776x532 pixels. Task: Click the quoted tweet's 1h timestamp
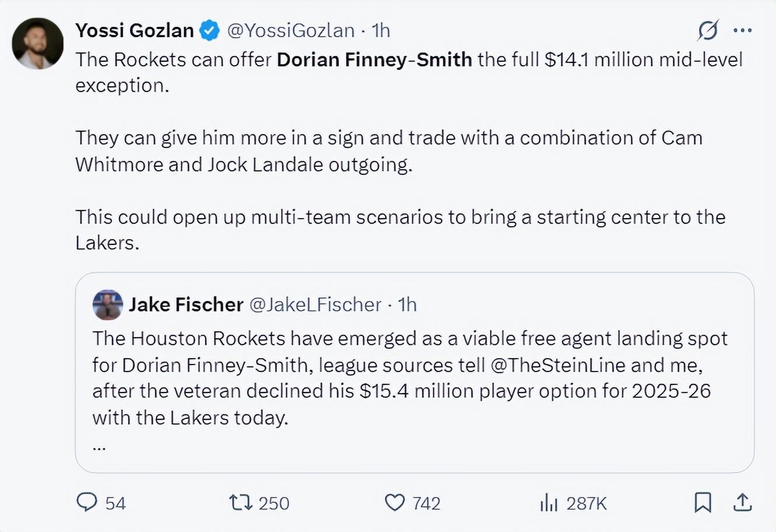pyautogui.click(x=407, y=304)
